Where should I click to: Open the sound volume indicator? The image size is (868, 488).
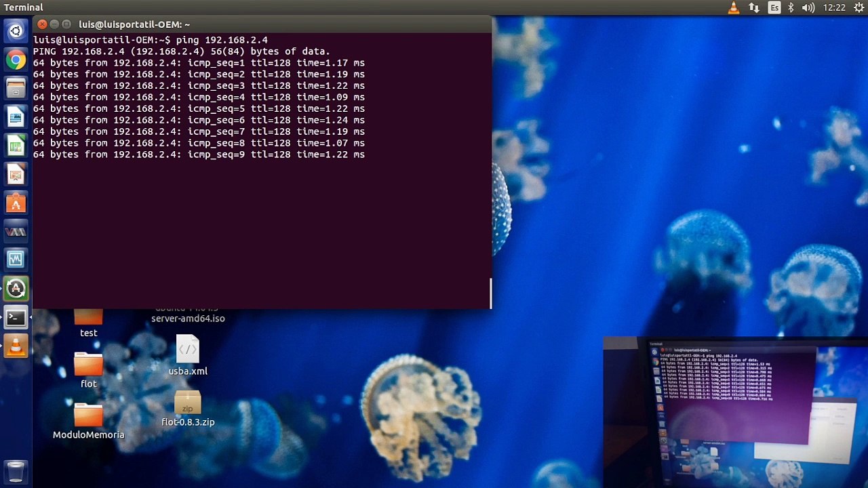(808, 7)
